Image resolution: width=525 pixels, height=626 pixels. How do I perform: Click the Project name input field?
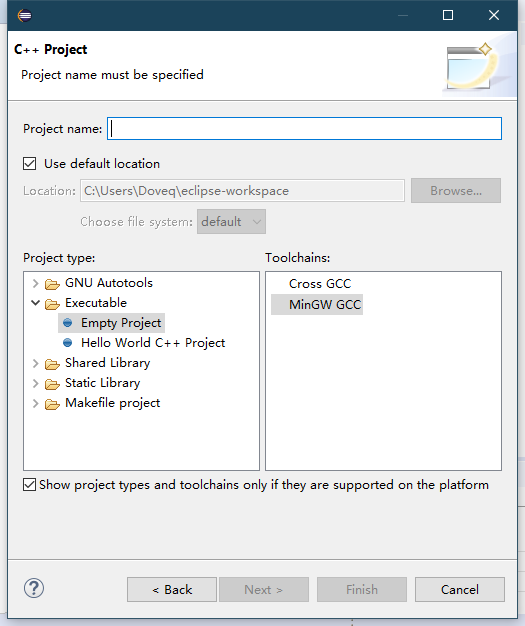305,129
